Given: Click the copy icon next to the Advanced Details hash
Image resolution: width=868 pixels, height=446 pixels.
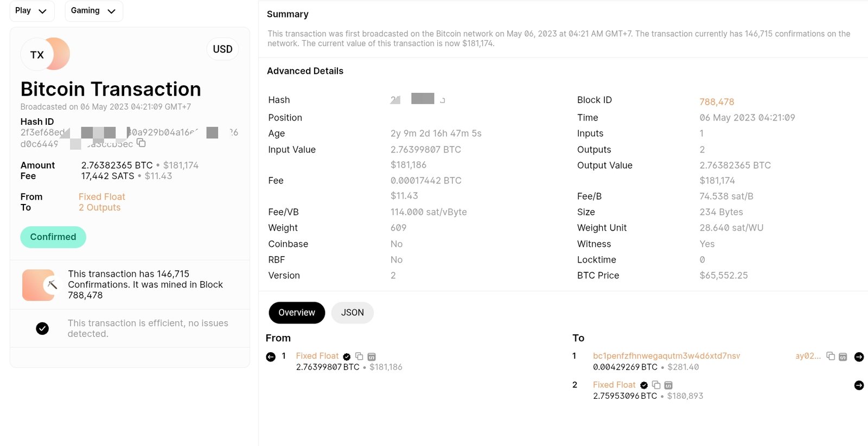Looking at the screenshot, I should pyautogui.click(x=443, y=100).
